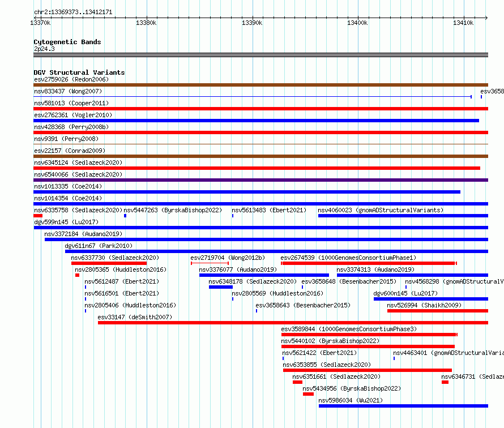This screenshot has height=428, width=504.
Task: Click the esv2759026 (Redon2006) variant label
Action: click(71, 79)
